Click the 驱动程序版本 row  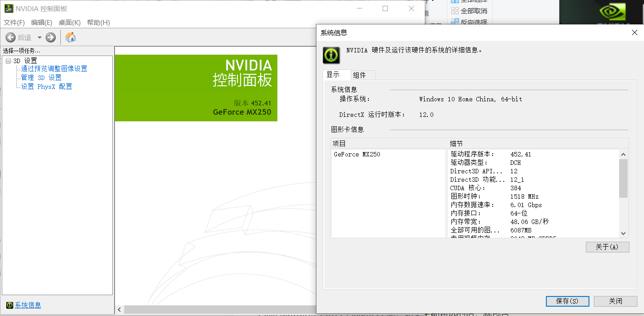(534, 154)
